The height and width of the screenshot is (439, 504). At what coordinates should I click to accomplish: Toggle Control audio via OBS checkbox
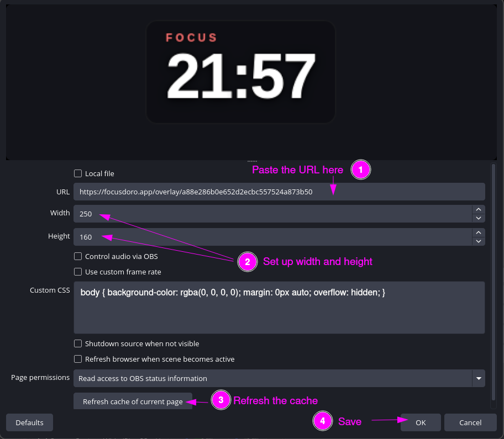[x=78, y=256]
